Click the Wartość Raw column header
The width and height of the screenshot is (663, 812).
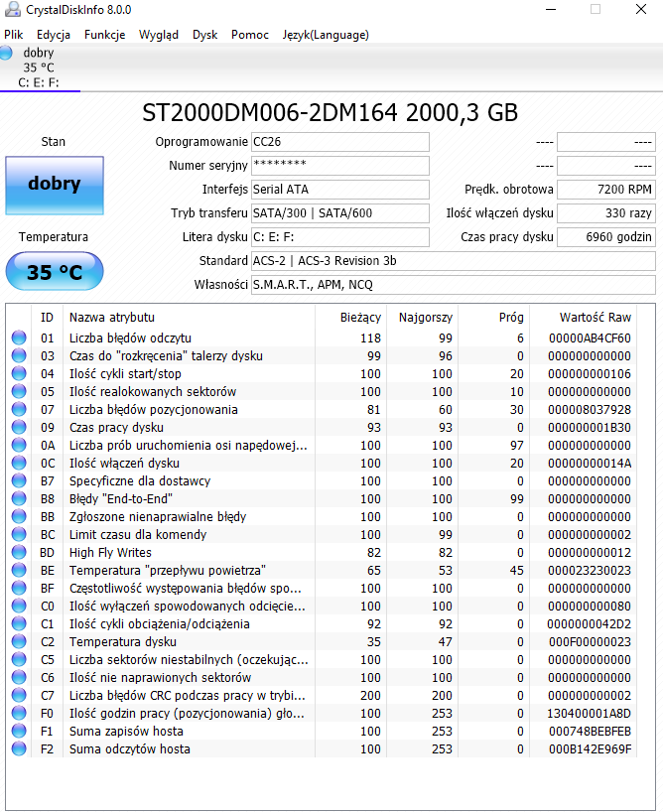584,317
